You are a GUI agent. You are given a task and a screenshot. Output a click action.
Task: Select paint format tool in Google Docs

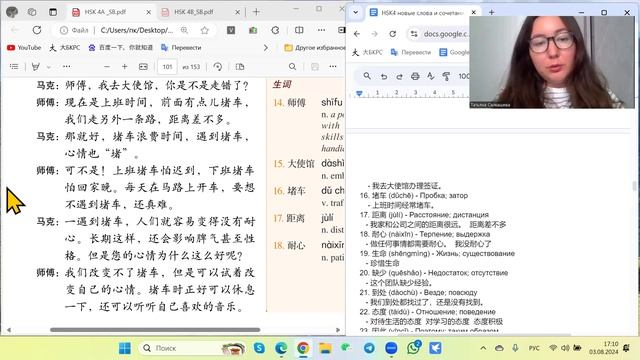click(x=446, y=76)
